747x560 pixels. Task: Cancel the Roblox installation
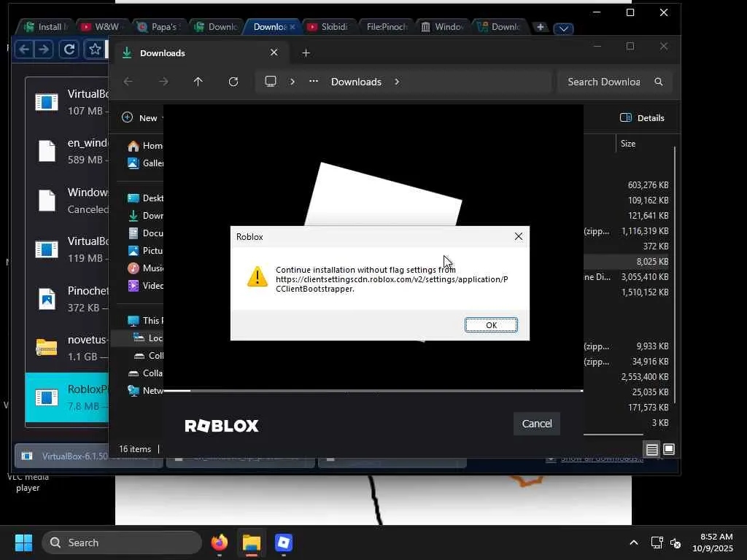tap(536, 424)
